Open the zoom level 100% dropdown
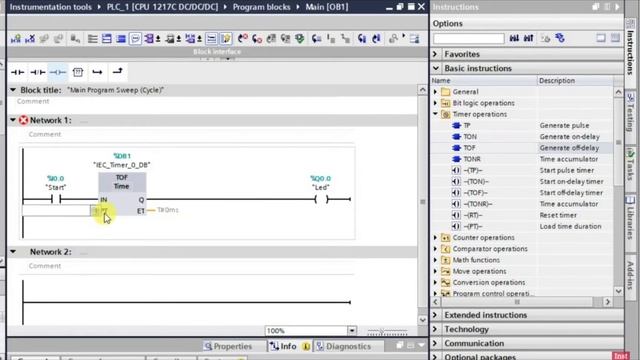The image size is (640, 360). click(352, 331)
